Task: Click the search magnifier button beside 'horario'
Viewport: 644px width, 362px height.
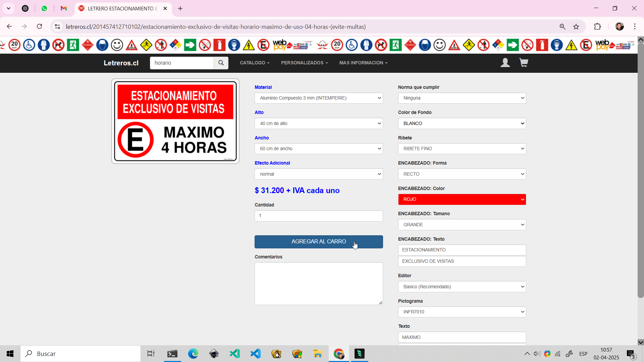Action: pyautogui.click(x=221, y=63)
